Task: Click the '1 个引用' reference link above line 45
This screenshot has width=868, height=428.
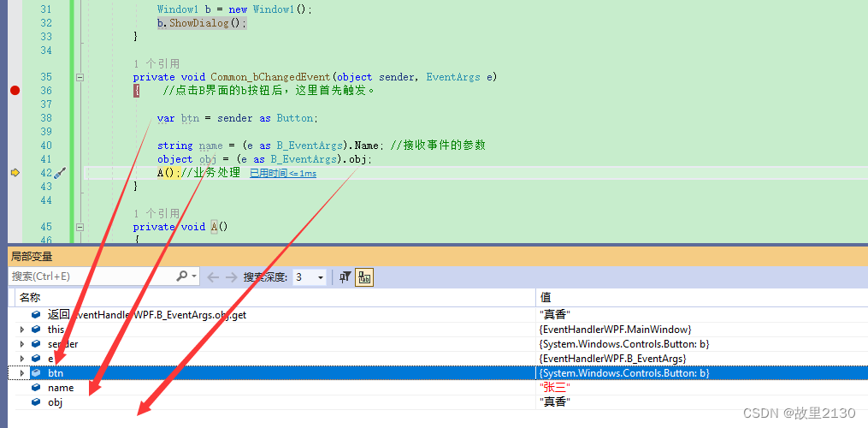Action: point(156,213)
